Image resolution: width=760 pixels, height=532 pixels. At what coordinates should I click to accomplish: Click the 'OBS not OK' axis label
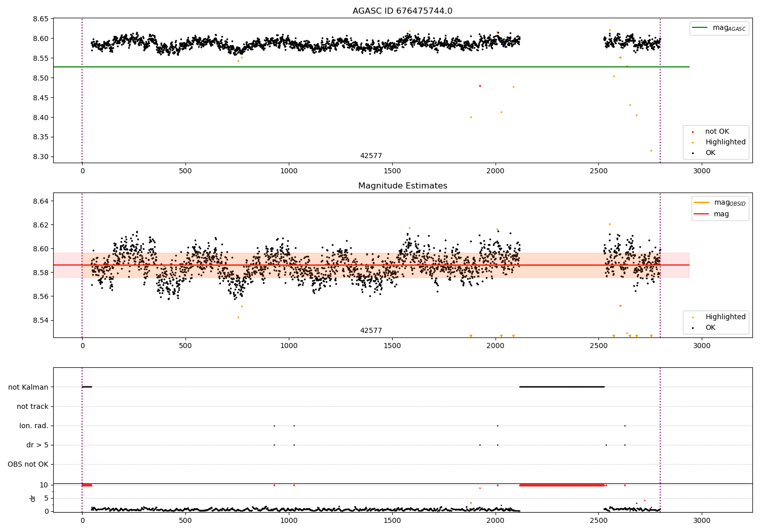(28, 464)
